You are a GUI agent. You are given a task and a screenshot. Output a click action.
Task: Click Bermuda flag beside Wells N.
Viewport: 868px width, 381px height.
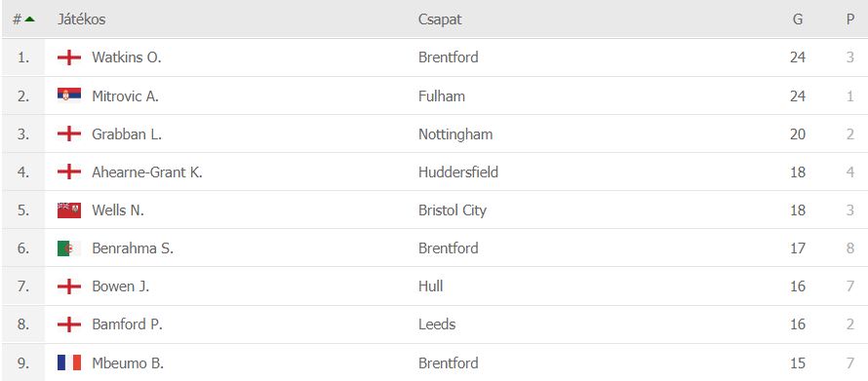(69, 210)
